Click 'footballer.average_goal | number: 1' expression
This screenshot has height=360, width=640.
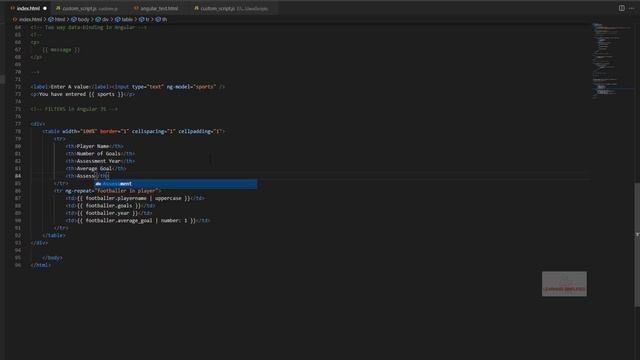(x=136, y=221)
